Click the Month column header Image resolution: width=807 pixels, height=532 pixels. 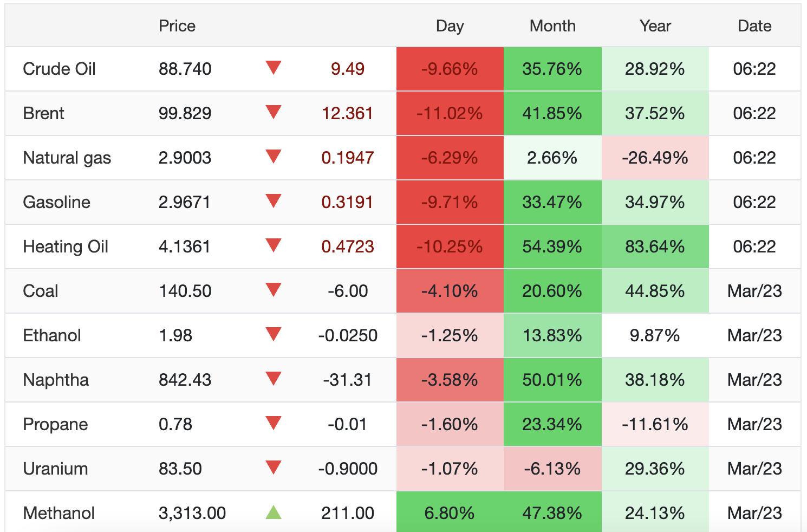(x=552, y=26)
